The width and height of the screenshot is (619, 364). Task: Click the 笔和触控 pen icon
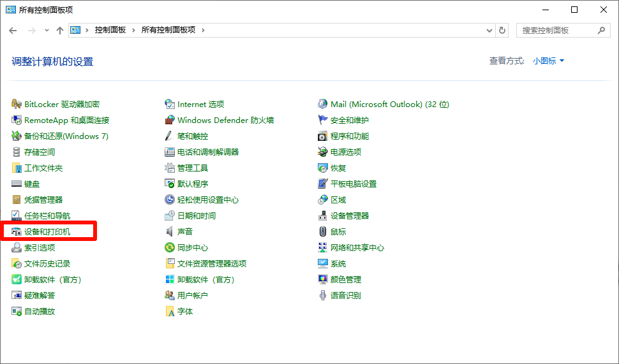point(169,136)
